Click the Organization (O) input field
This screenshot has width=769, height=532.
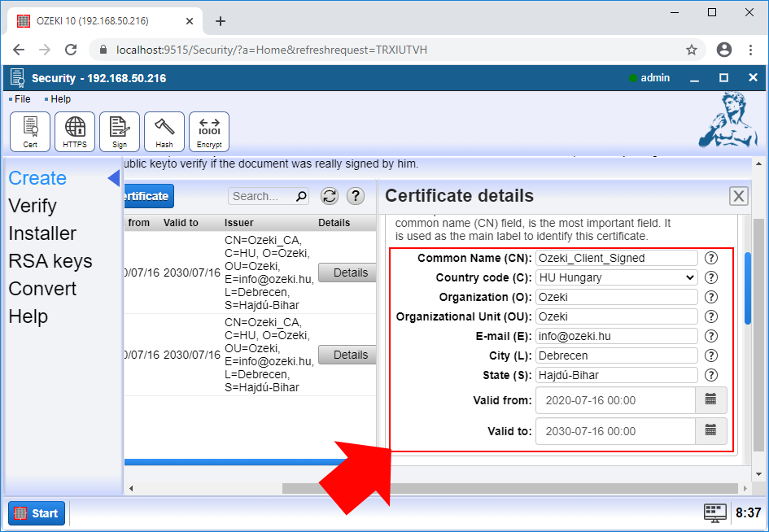617,297
